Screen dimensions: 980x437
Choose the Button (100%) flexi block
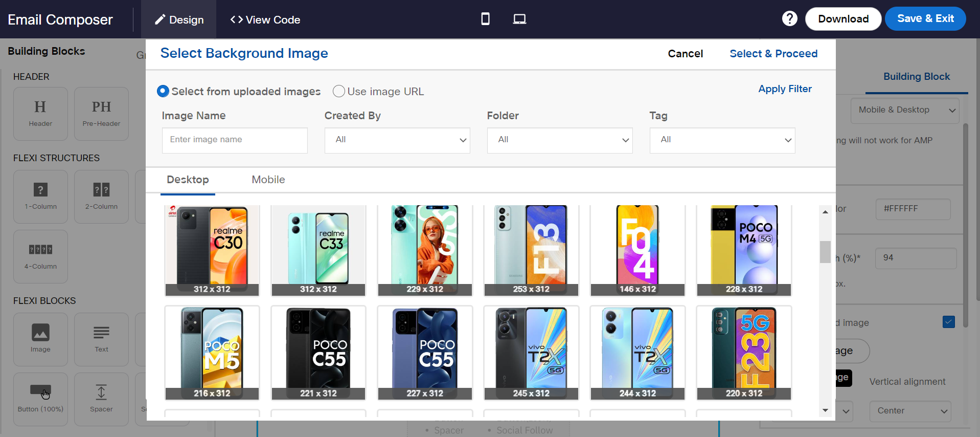(40, 399)
